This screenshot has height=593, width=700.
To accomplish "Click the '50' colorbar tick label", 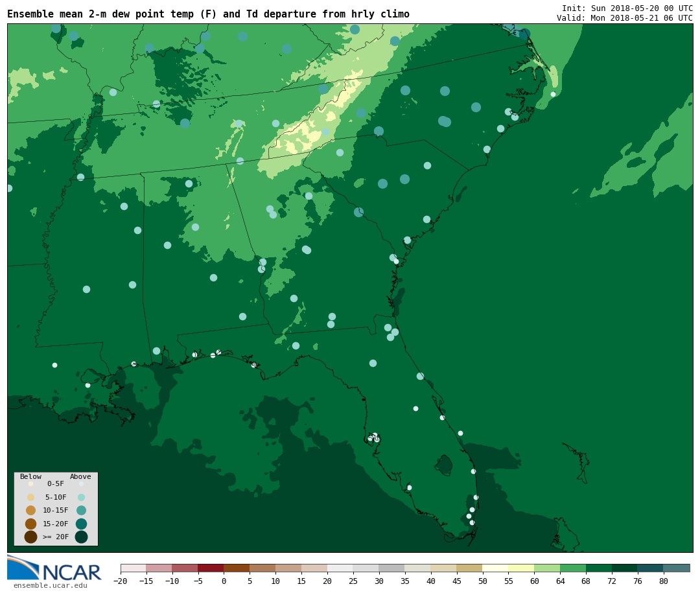I will pos(483,581).
